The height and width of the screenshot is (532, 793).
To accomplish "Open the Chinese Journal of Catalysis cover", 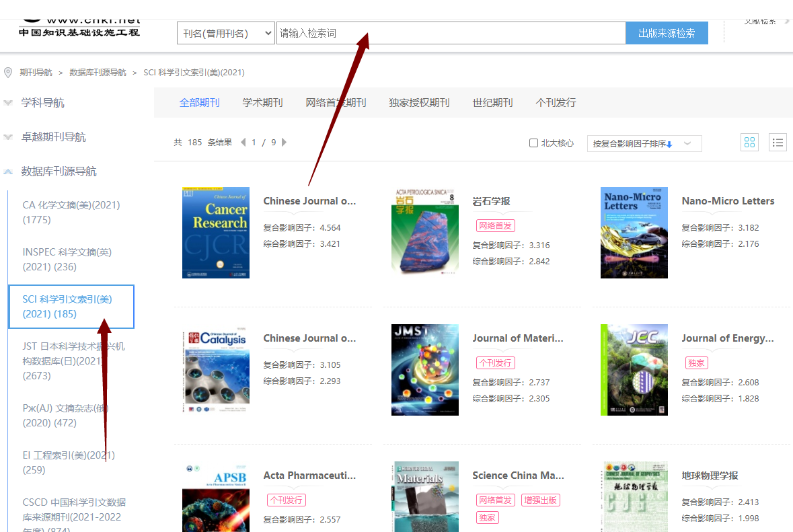I will click(216, 370).
